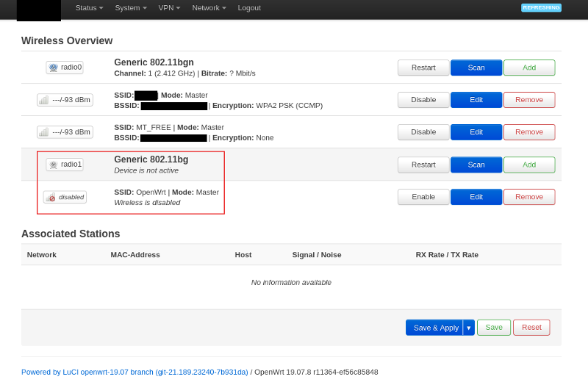Click the first network's -93 dBm signal badge
The width and height of the screenshot is (588, 382).
[x=65, y=100]
